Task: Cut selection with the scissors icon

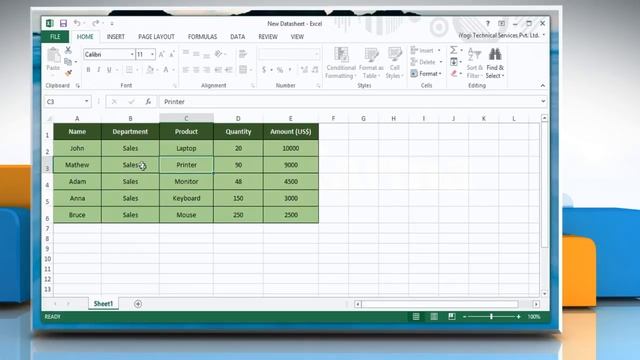Action: tap(68, 50)
